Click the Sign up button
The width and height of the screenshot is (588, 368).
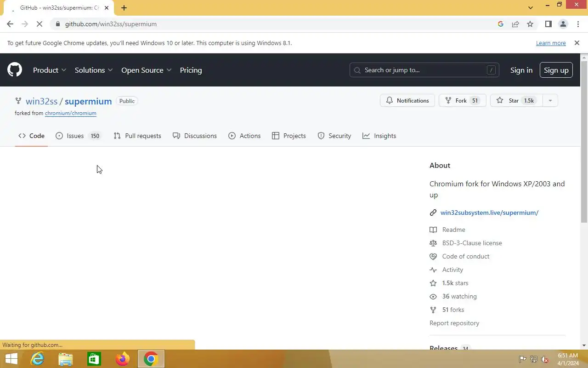pyautogui.click(x=556, y=70)
